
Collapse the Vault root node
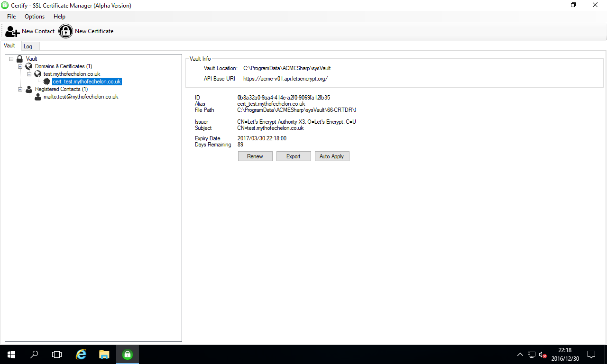click(x=11, y=59)
